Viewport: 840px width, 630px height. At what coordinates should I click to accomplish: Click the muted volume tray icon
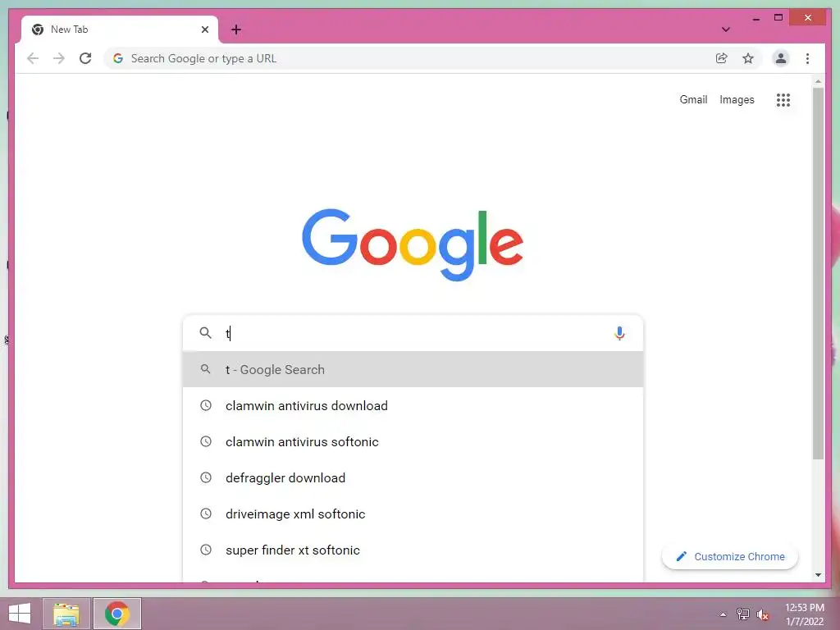[762, 614]
